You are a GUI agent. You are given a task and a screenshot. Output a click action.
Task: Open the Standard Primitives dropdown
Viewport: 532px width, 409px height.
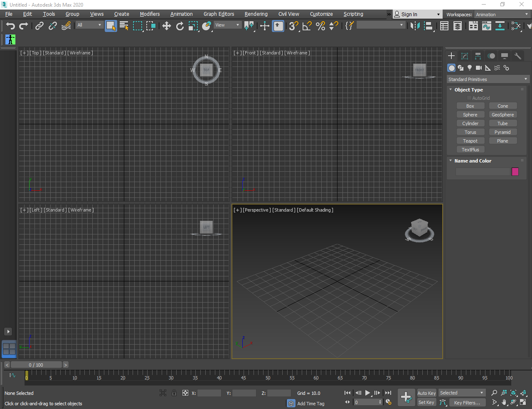(x=488, y=79)
